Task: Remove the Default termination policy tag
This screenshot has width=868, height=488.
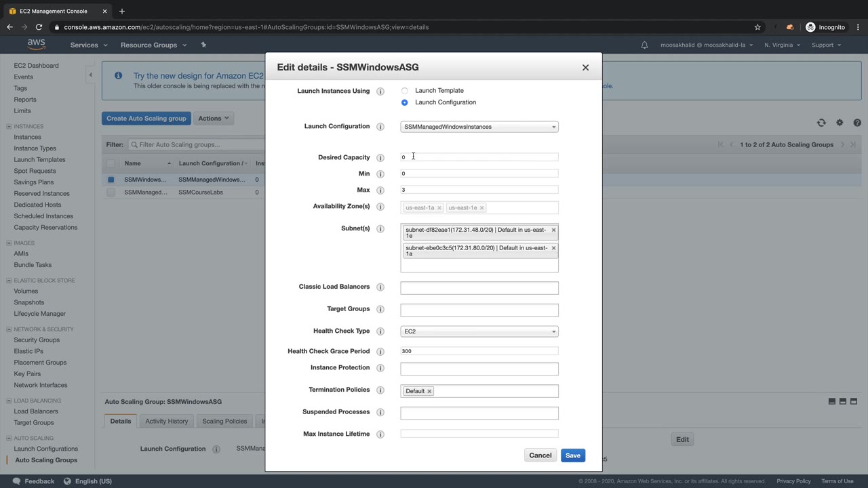Action: (x=429, y=391)
